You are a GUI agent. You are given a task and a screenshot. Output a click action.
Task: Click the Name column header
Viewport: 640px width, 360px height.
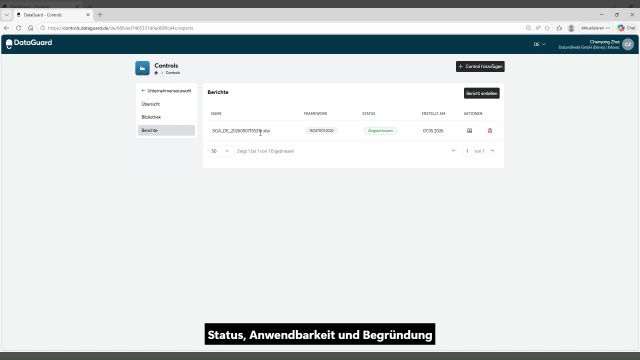[x=216, y=113]
